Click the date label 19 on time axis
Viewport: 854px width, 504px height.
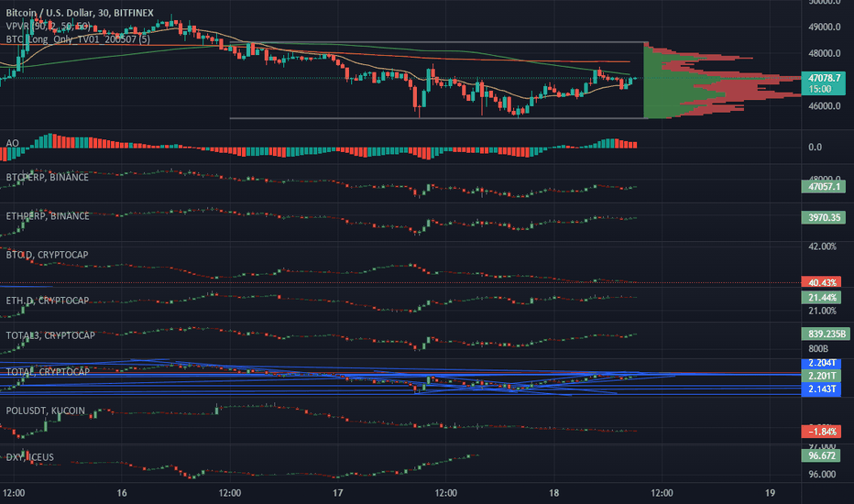(770, 493)
